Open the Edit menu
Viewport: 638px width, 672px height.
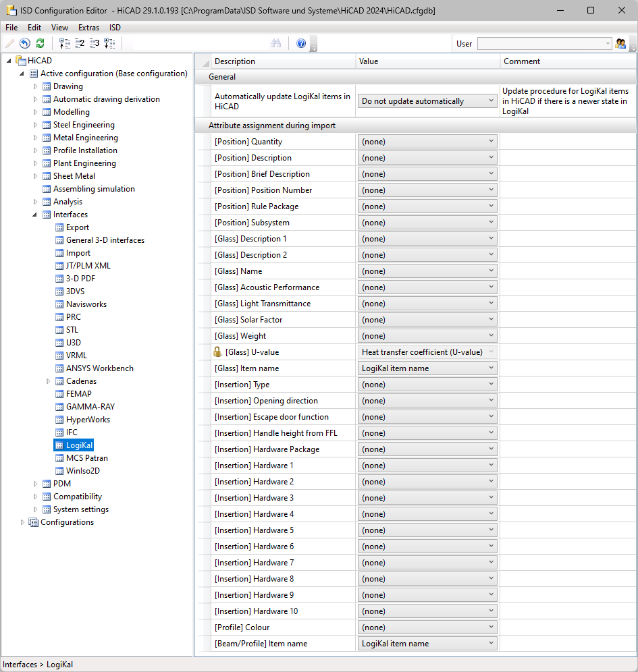click(x=34, y=28)
